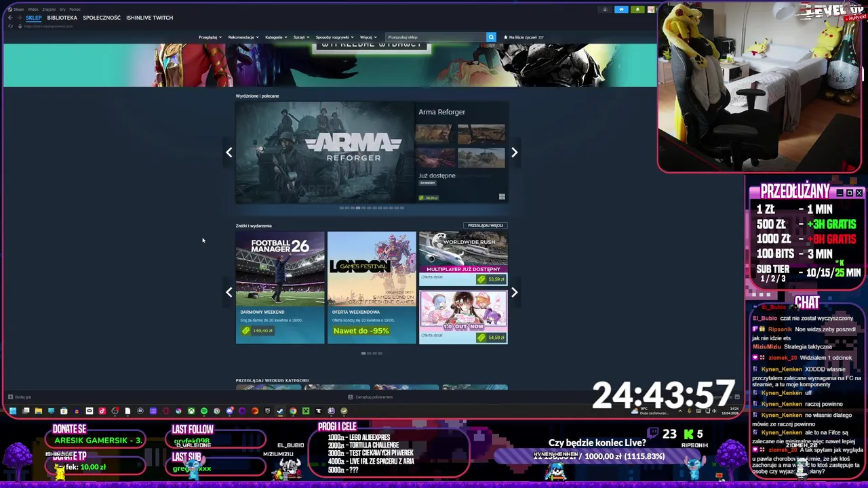The width and height of the screenshot is (868, 488).
Task: Open the ISHINLIVE TWITCH profile tab
Action: tap(149, 18)
